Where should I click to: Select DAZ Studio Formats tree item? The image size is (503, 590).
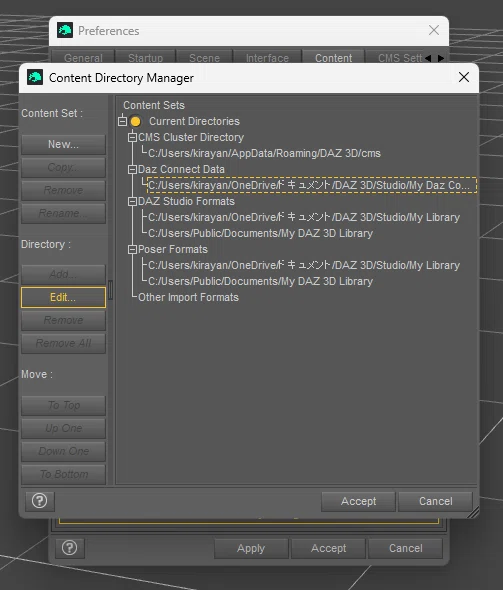coord(186,201)
